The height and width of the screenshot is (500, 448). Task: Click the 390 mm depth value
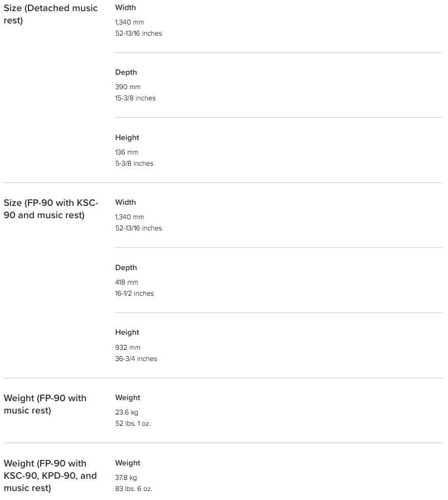point(128,87)
